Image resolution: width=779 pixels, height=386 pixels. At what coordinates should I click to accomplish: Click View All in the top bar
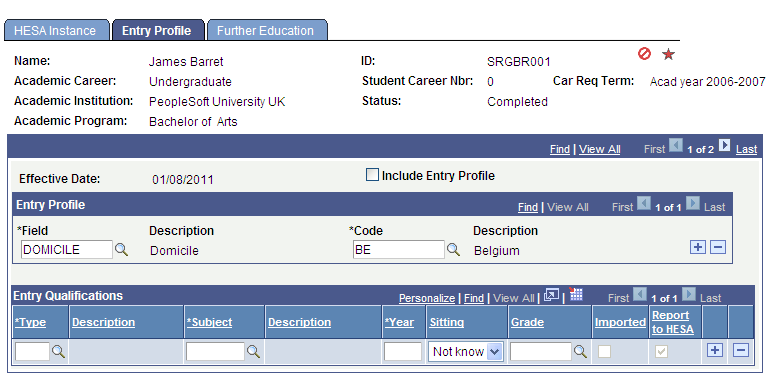pos(600,149)
